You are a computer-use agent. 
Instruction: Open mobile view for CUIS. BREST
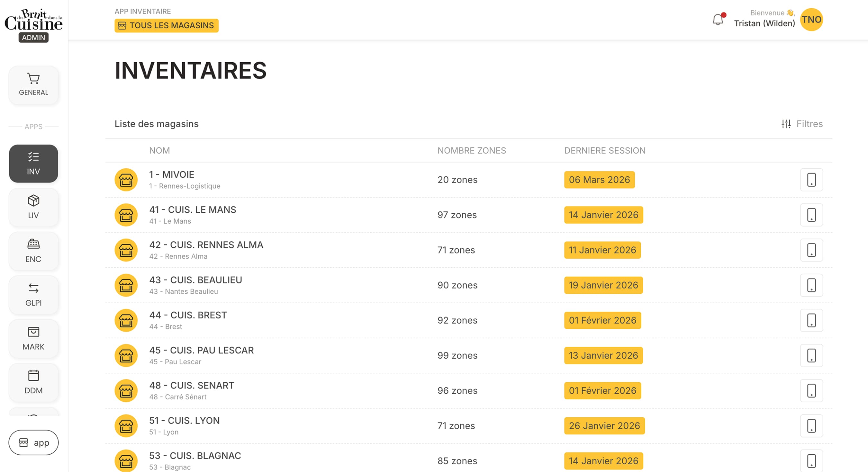(811, 320)
